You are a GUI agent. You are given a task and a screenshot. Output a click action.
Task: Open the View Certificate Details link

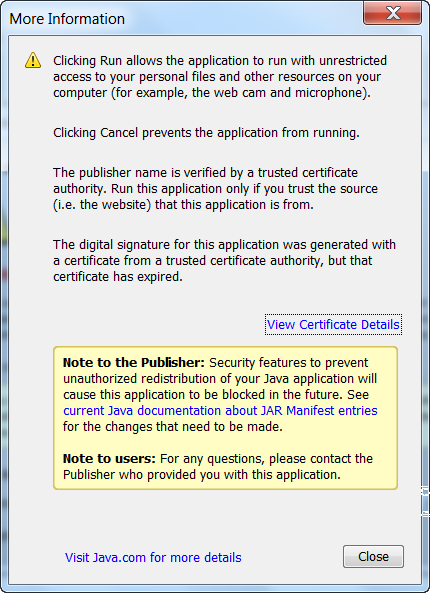pos(333,324)
